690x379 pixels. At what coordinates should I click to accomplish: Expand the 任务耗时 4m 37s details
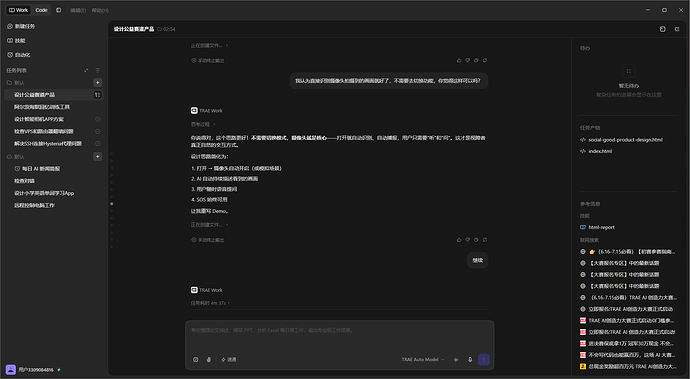pyautogui.click(x=210, y=303)
